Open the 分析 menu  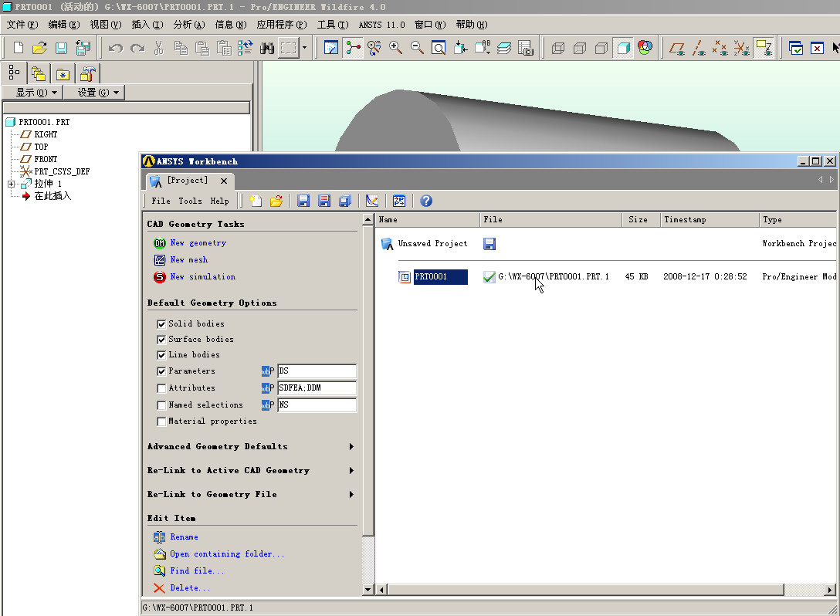click(189, 25)
